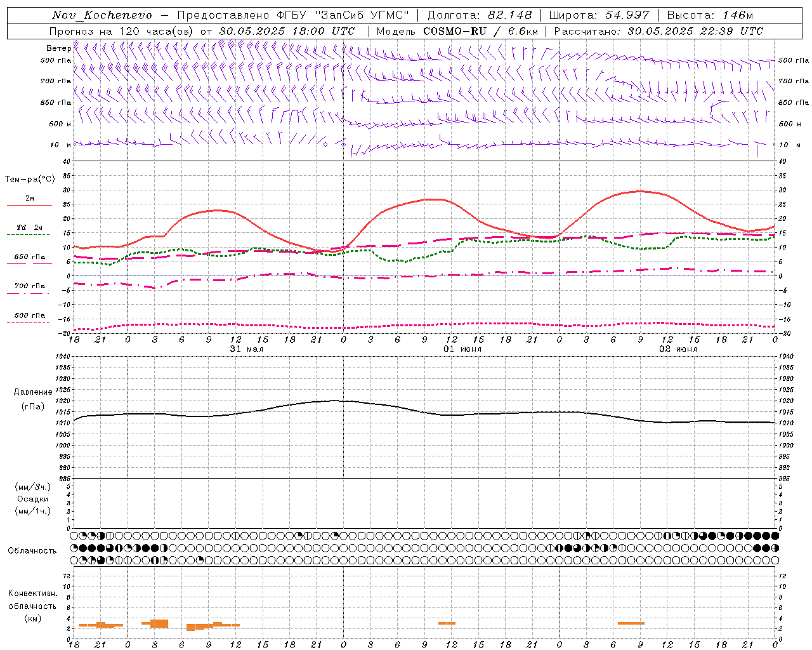Click the forecast length Прогноз на 120 часа(ов)
The image size is (812, 650).
[x=122, y=31]
